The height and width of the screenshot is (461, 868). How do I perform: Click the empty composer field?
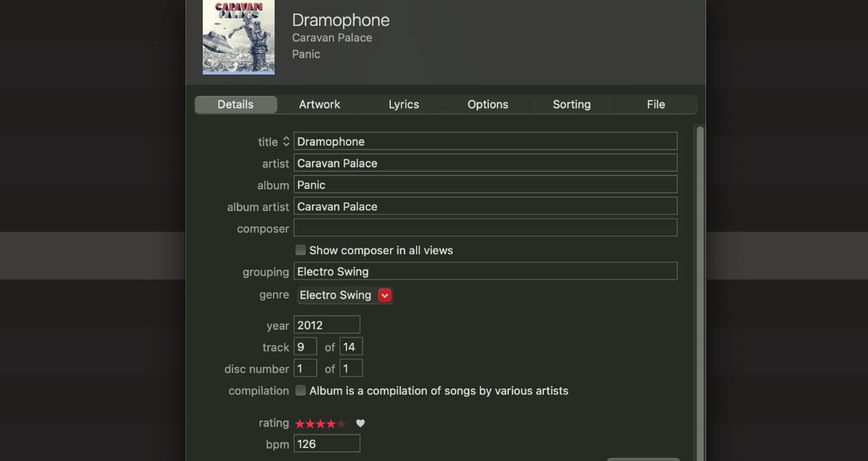click(x=485, y=228)
